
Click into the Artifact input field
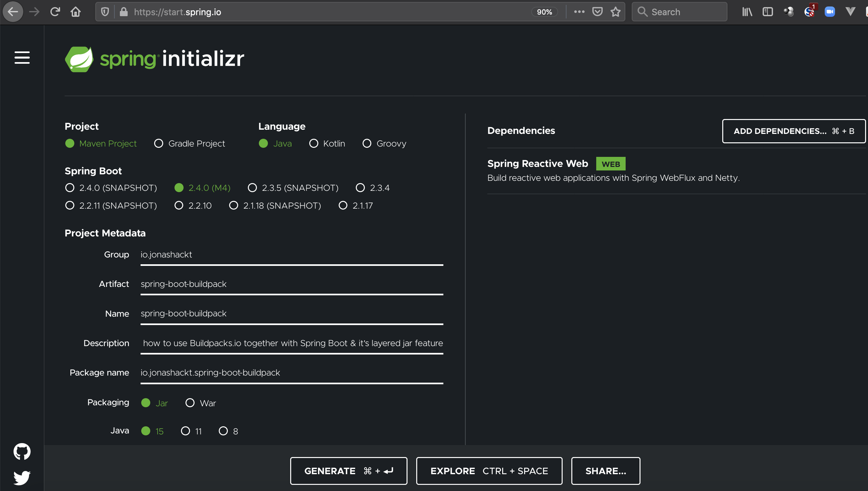291,284
